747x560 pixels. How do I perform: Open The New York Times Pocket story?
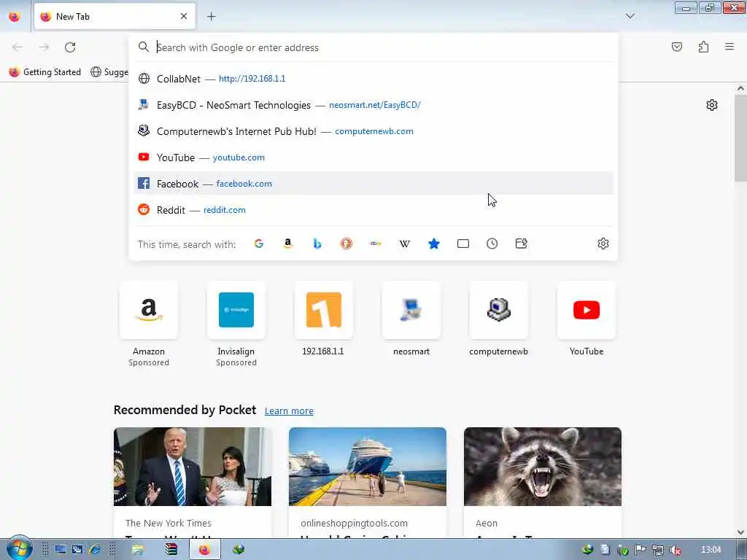[193, 483]
